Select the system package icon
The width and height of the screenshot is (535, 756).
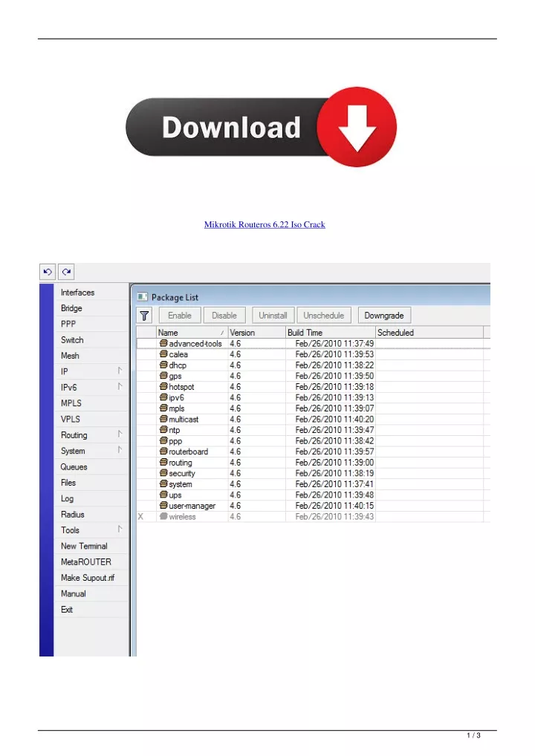(163, 483)
